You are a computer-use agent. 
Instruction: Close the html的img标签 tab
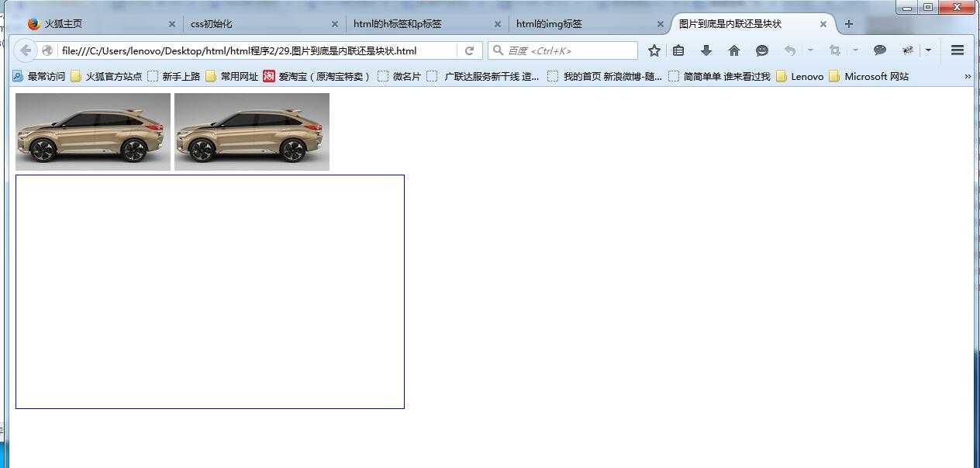(661, 24)
